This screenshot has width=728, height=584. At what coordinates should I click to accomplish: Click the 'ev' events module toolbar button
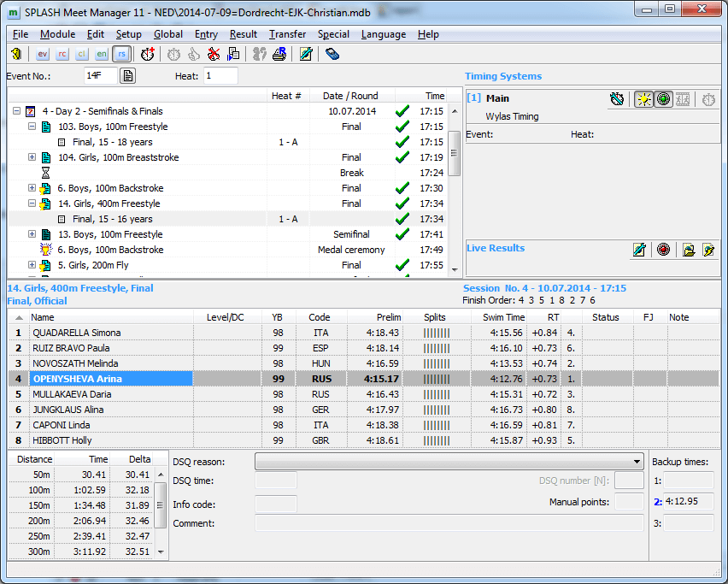tap(43, 54)
